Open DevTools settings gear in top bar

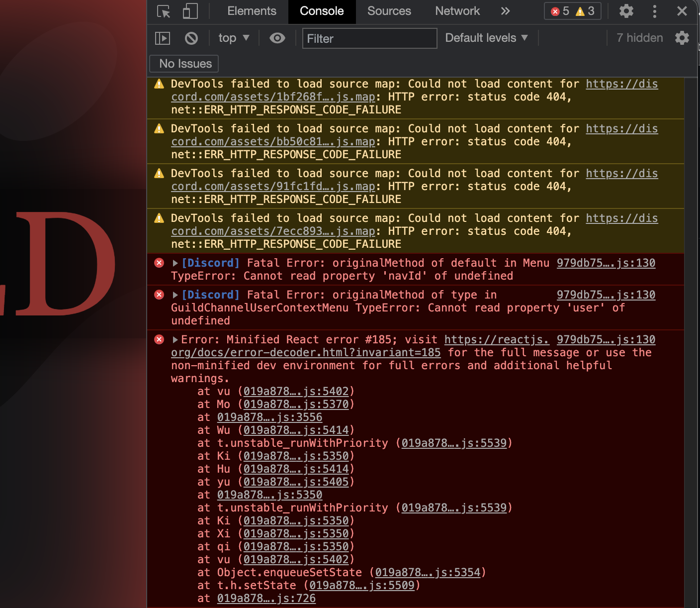(x=626, y=11)
